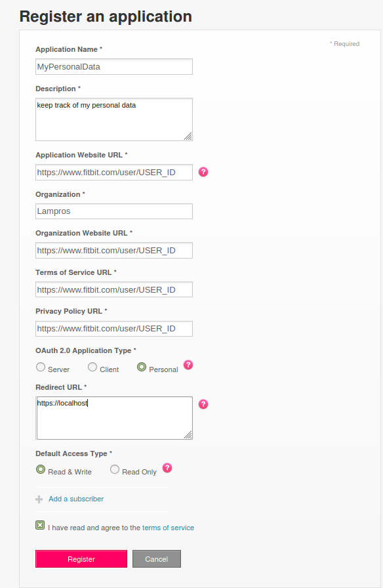Select the Server application type radio
The height and width of the screenshot is (588, 383).
pos(41,367)
